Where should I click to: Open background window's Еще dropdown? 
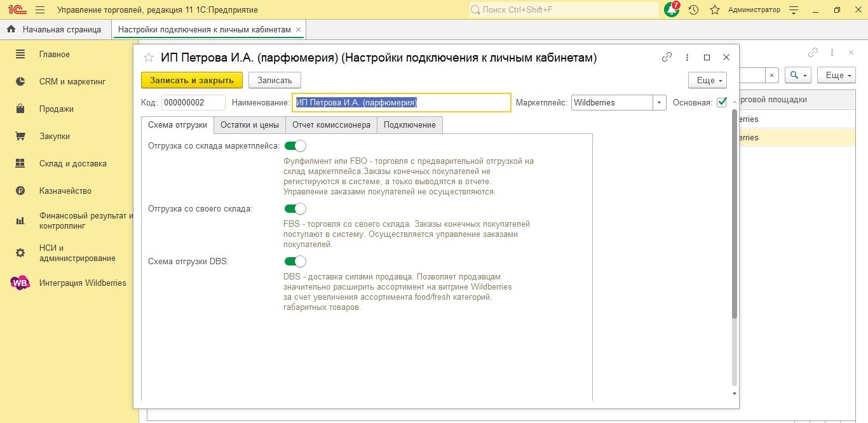tap(836, 75)
